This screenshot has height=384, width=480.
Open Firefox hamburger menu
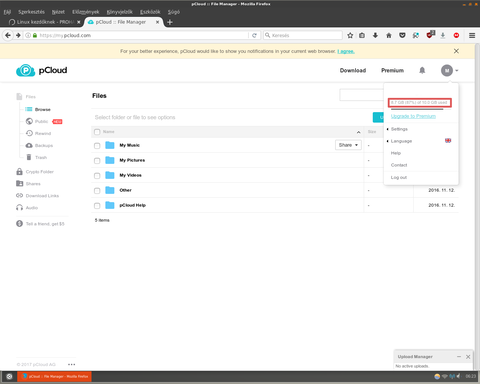[x=472, y=35]
